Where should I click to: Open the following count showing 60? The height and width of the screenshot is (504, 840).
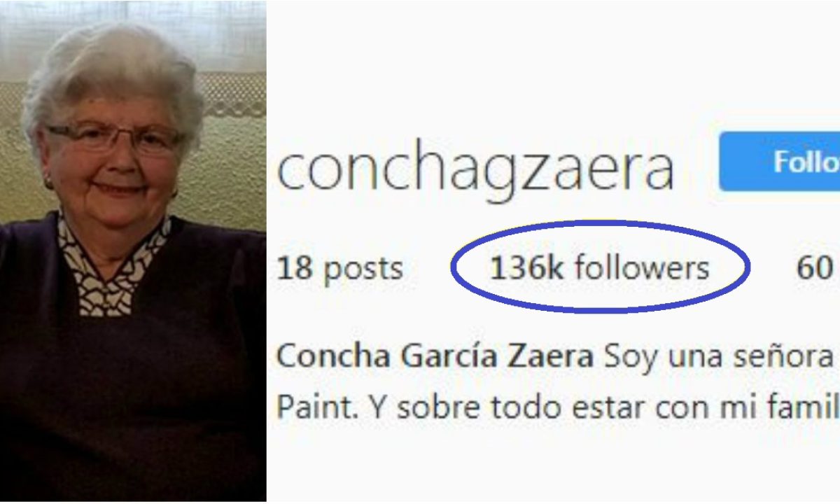[814, 268]
